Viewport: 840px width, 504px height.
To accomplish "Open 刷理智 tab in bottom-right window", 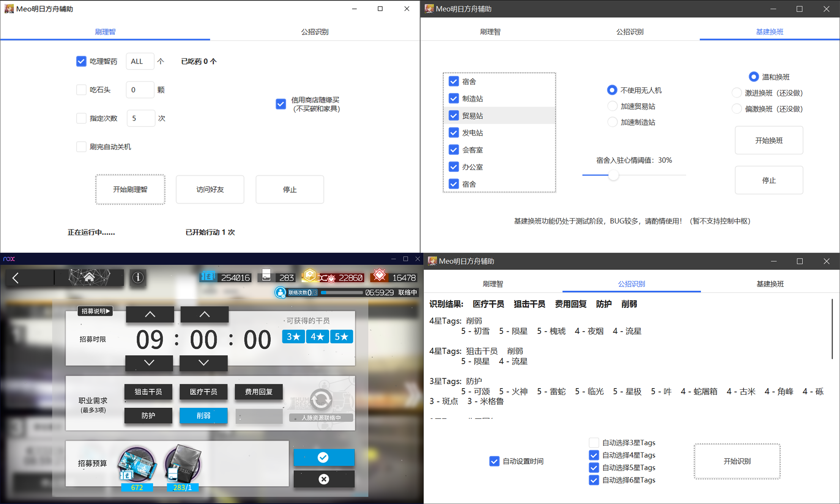I will point(493,284).
